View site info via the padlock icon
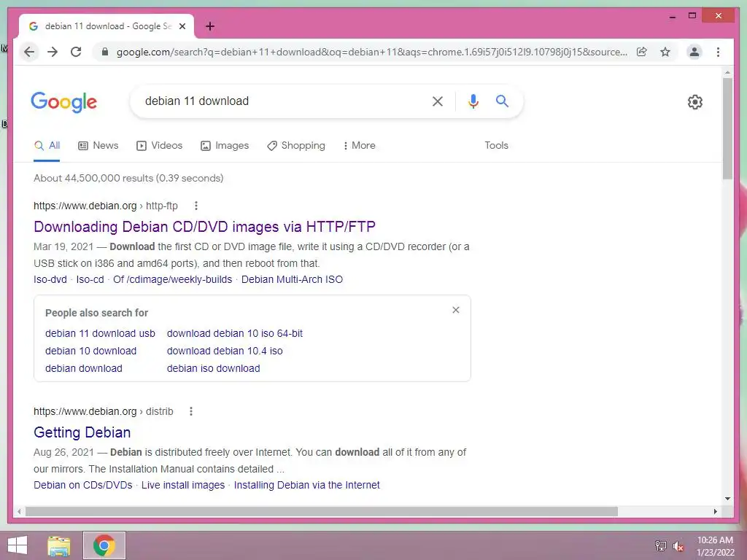The width and height of the screenshot is (747, 560). click(x=105, y=52)
